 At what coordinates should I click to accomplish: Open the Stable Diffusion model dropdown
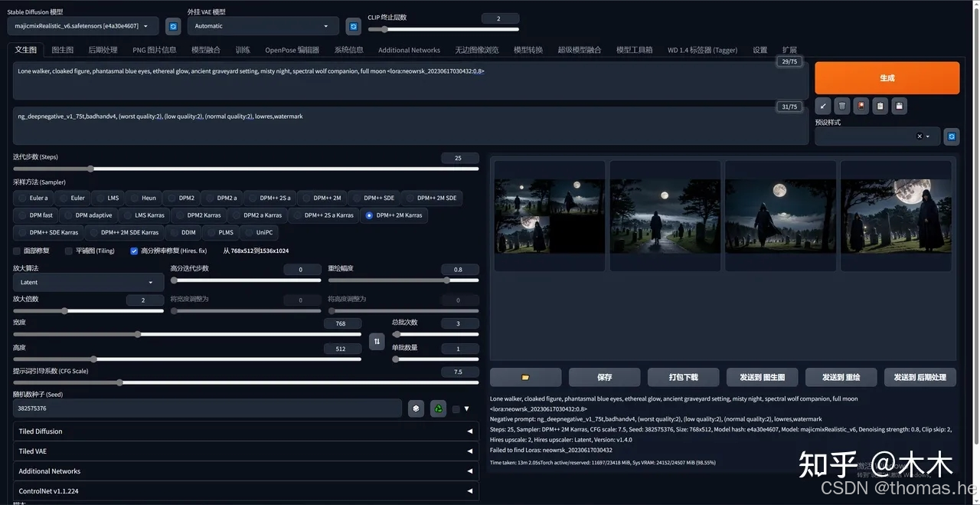(83, 26)
